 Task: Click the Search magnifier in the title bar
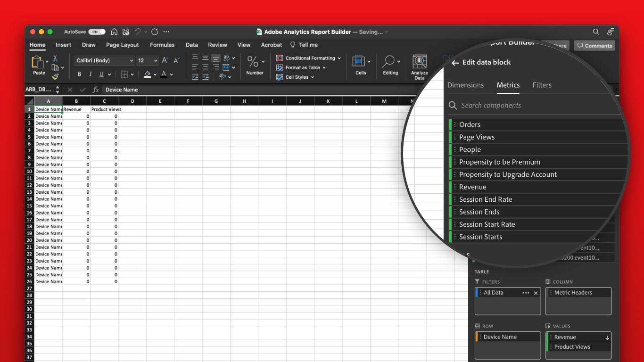tap(596, 32)
